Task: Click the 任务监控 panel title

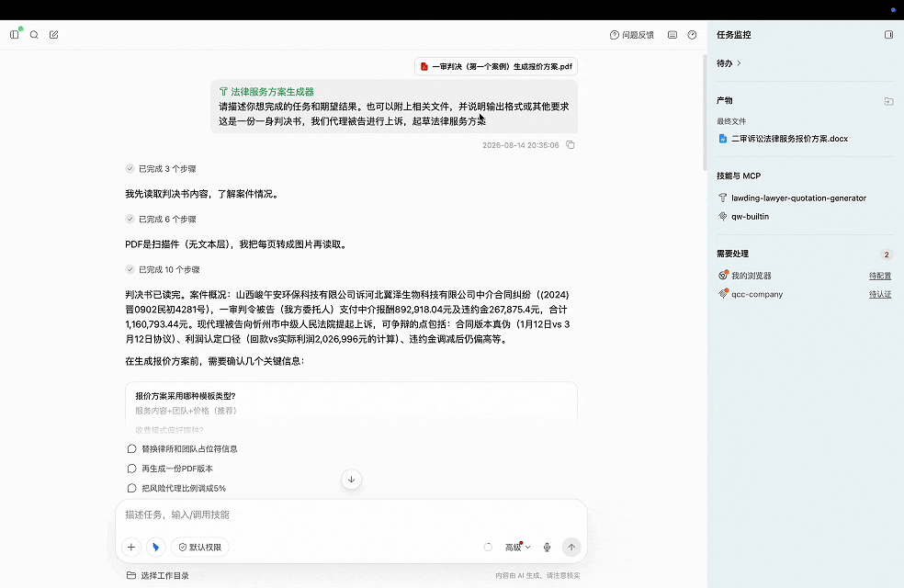Action: click(x=733, y=35)
